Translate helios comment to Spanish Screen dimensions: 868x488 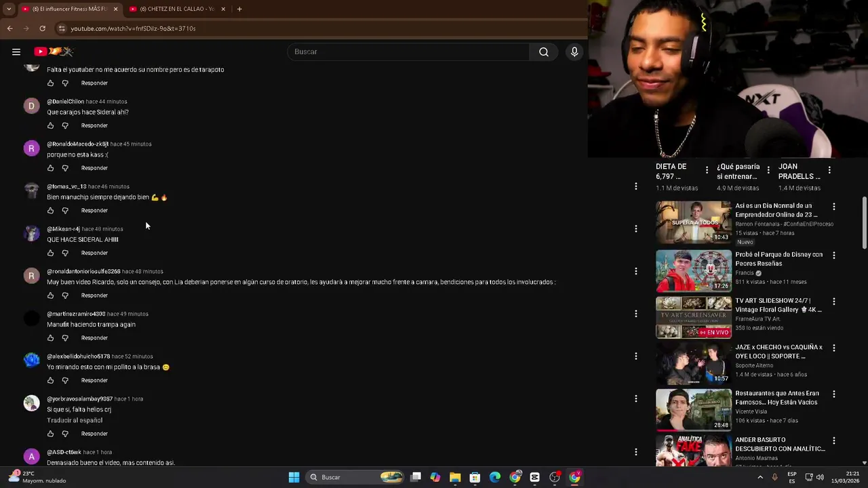[75, 420]
